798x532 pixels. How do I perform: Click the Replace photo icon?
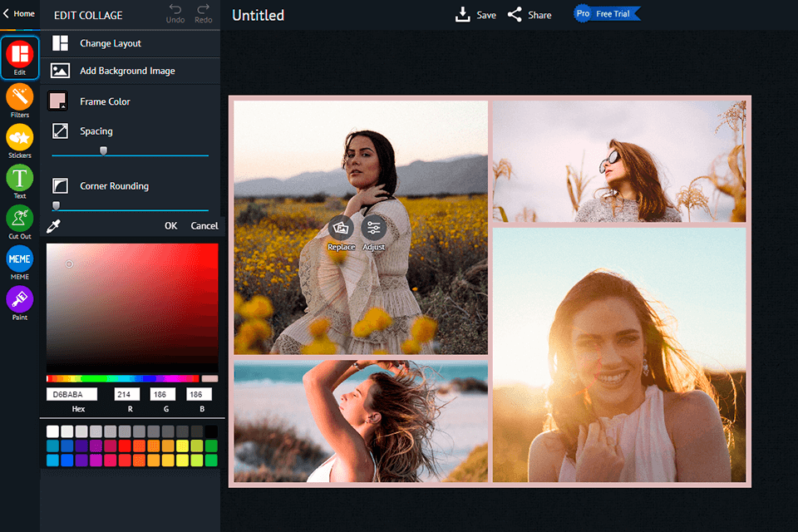point(341,229)
